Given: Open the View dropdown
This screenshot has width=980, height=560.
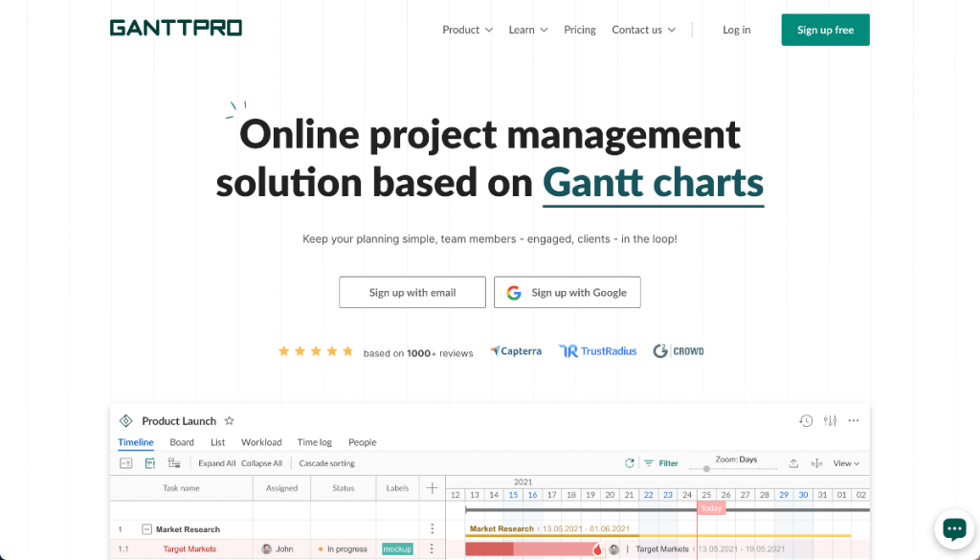Looking at the screenshot, I should (x=846, y=462).
